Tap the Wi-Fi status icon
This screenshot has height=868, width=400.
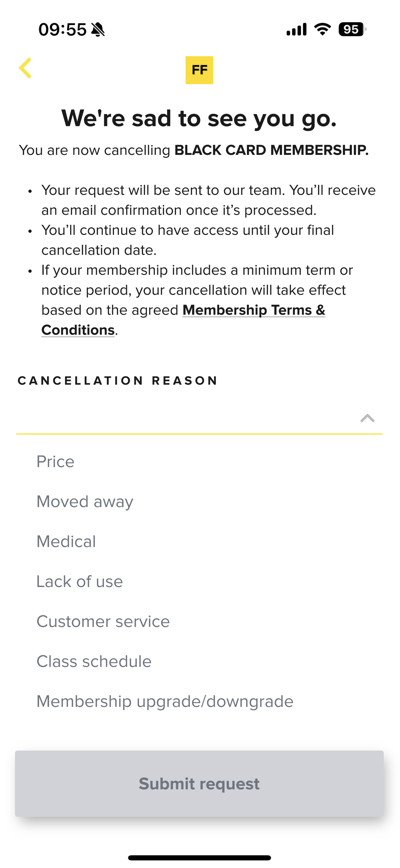[322, 29]
